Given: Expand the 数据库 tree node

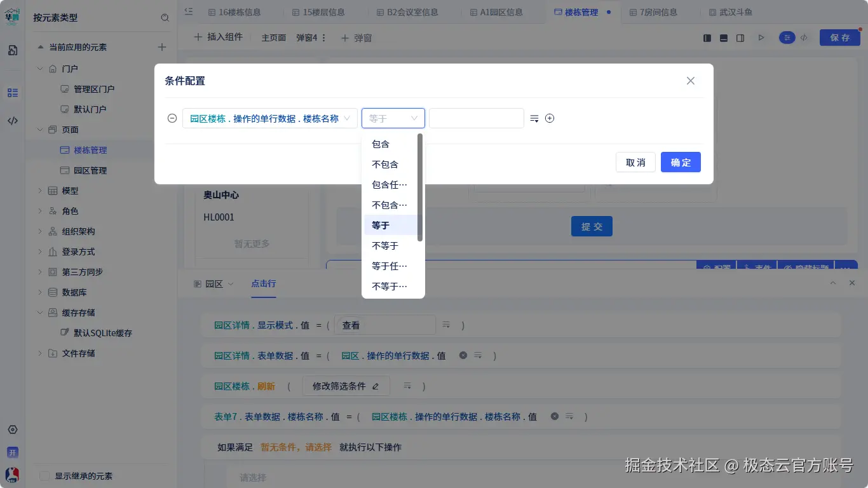Looking at the screenshot, I should [40, 292].
